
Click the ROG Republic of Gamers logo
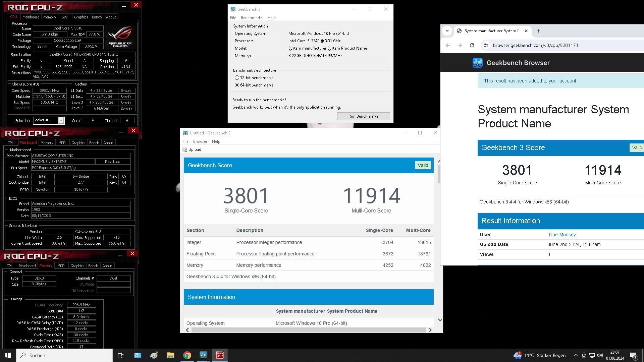pos(120,37)
